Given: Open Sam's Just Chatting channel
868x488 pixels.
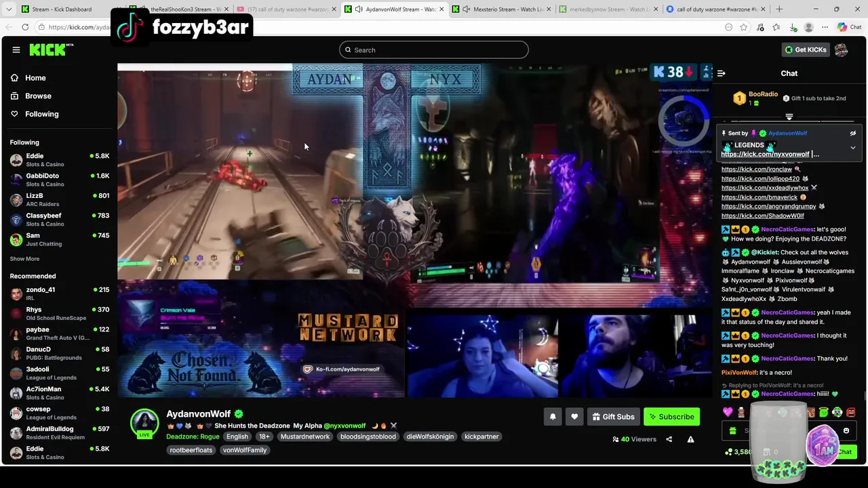Looking at the screenshot, I should 59,239.
